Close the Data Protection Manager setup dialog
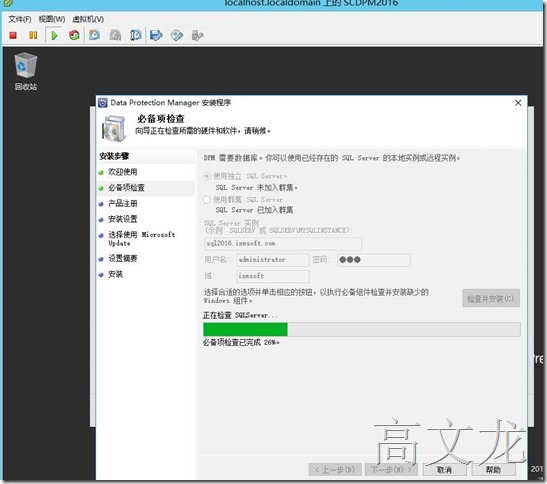The image size is (547, 484). coord(518,103)
